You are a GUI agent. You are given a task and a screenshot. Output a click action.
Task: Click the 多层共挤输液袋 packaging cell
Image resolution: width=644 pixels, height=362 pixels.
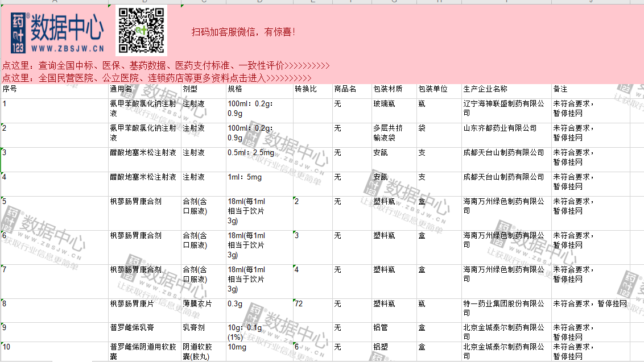pos(394,135)
